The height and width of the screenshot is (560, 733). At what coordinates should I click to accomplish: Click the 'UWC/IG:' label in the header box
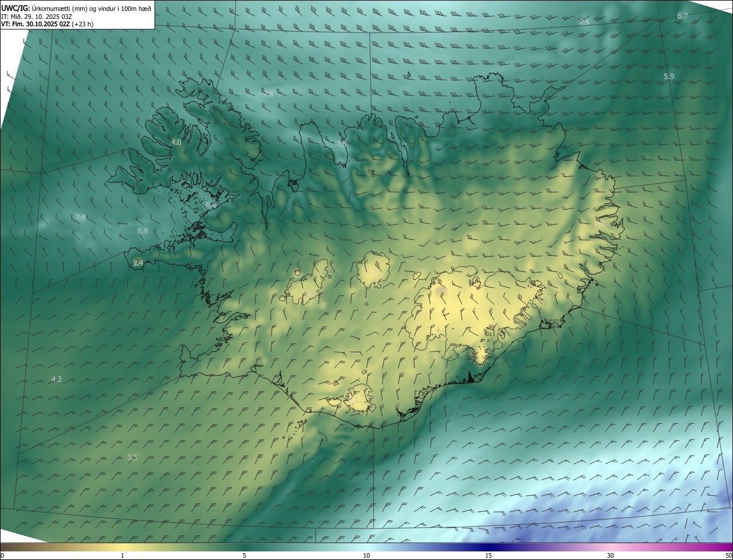15,8
